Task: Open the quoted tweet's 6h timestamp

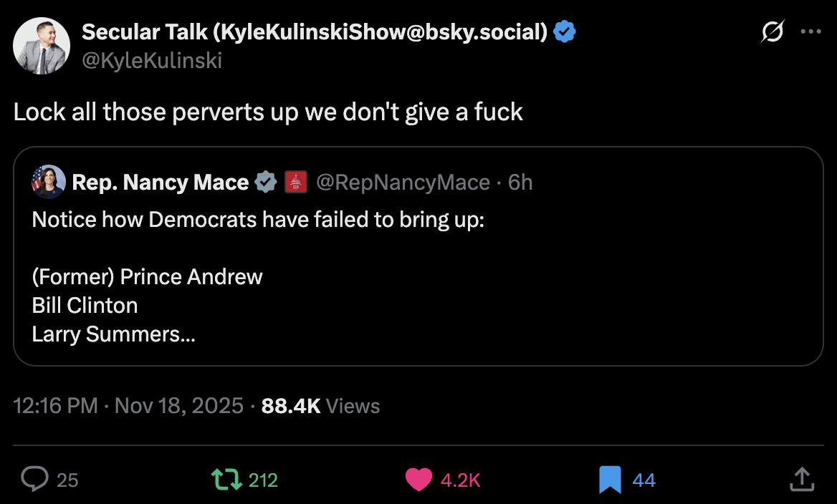Action: coord(520,183)
